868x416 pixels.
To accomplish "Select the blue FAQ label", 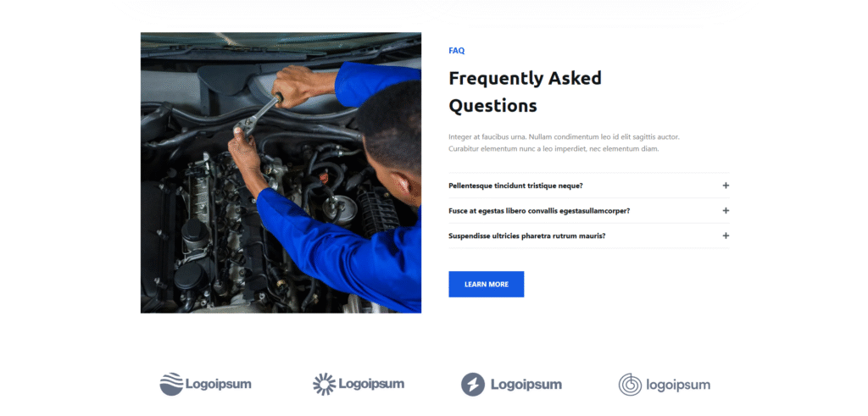I will (x=457, y=50).
